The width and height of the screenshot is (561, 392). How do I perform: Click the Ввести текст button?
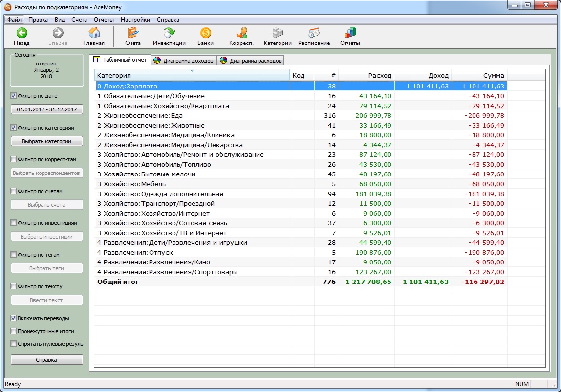47,300
